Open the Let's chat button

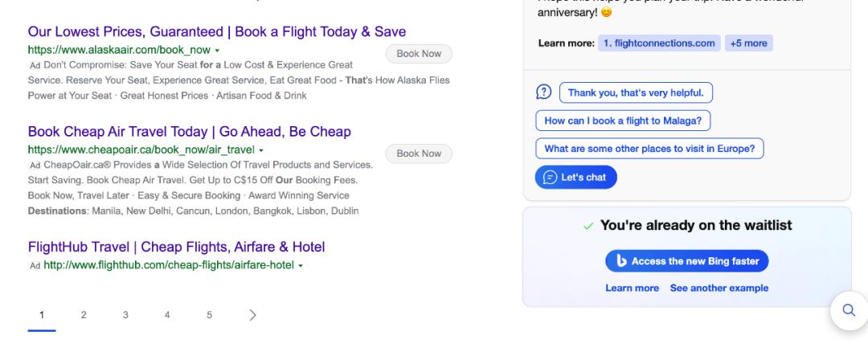click(575, 178)
